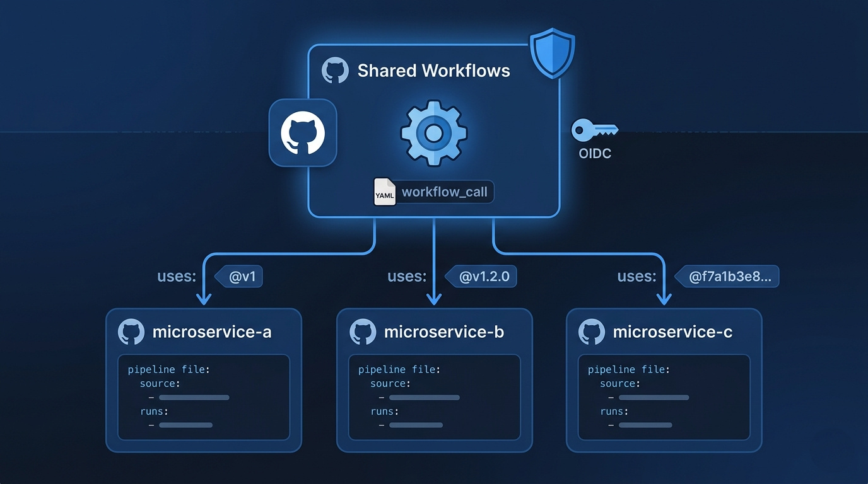Click the Shared Workflows title
Image resolution: width=868 pixels, height=484 pixels.
click(x=433, y=71)
